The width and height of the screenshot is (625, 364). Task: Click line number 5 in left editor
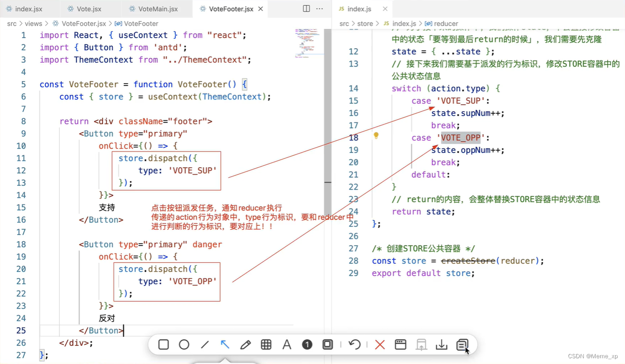[x=23, y=85]
